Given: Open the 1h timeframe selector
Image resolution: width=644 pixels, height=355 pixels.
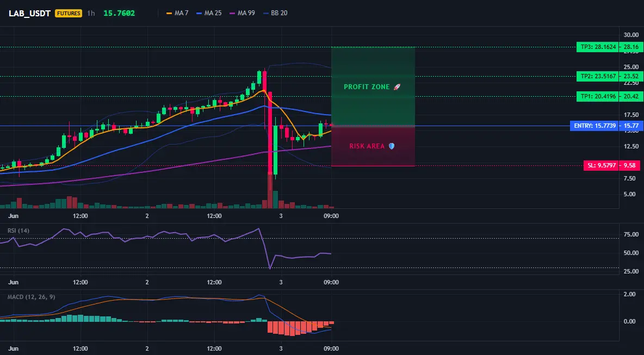Looking at the screenshot, I should pos(91,13).
